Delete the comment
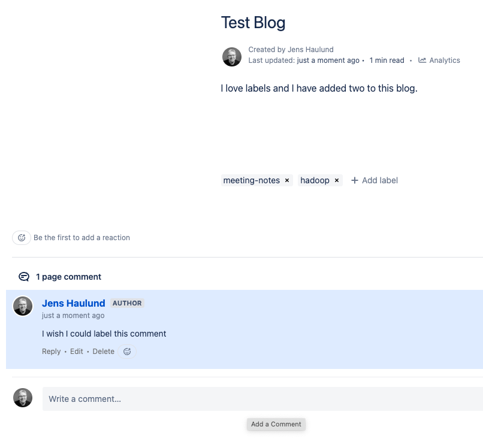The image size is (483, 448). (103, 352)
